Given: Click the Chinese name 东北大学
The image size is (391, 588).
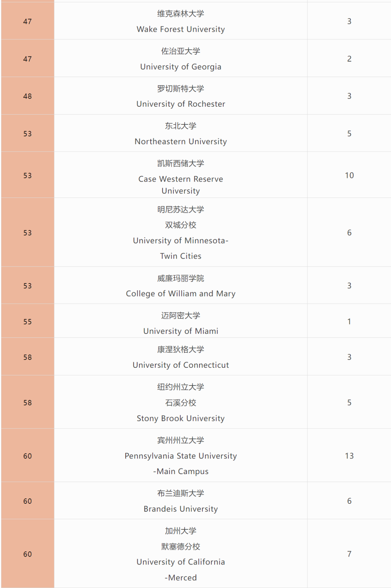Looking at the screenshot, I should tap(181, 126).
